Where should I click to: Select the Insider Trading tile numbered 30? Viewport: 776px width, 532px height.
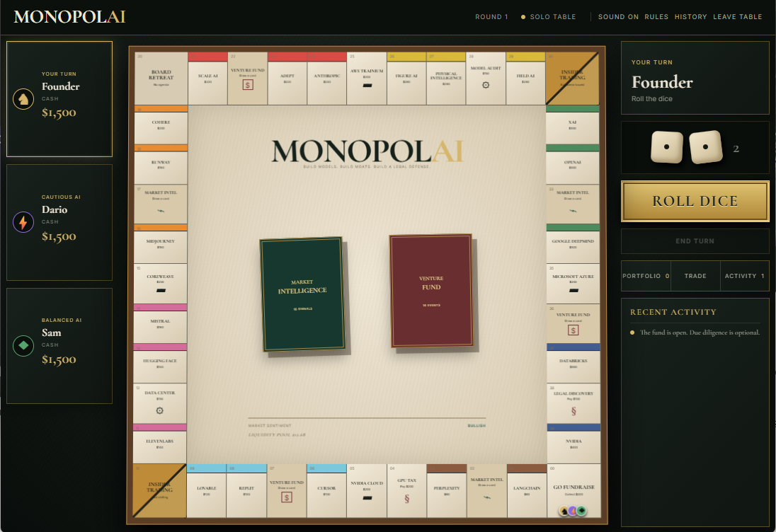[573, 78]
